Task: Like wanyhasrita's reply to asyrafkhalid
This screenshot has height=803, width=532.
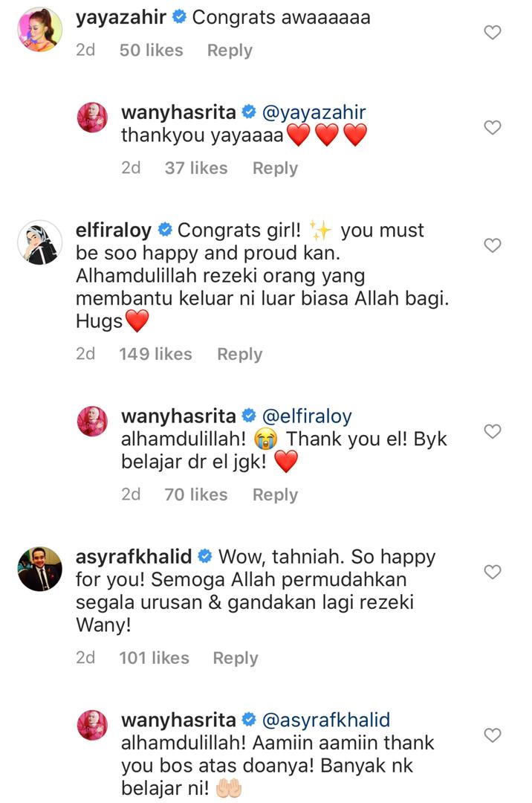Action: (492, 735)
